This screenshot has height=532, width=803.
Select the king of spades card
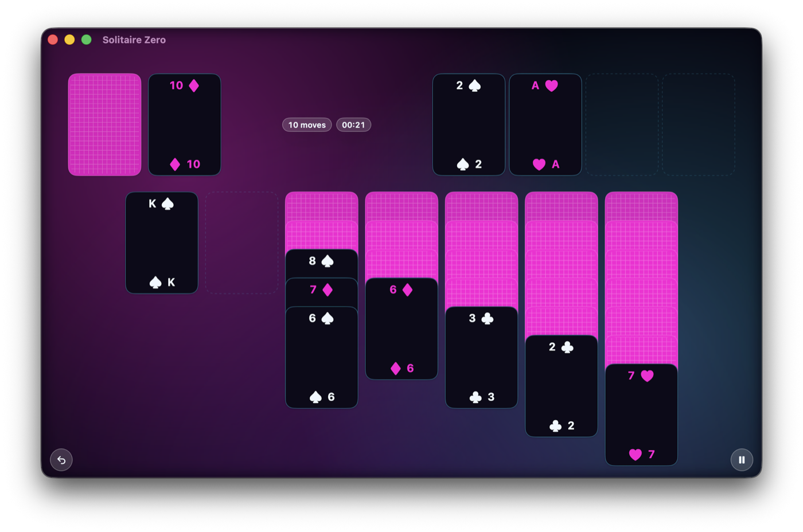pyautogui.click(x=162, y=242)
